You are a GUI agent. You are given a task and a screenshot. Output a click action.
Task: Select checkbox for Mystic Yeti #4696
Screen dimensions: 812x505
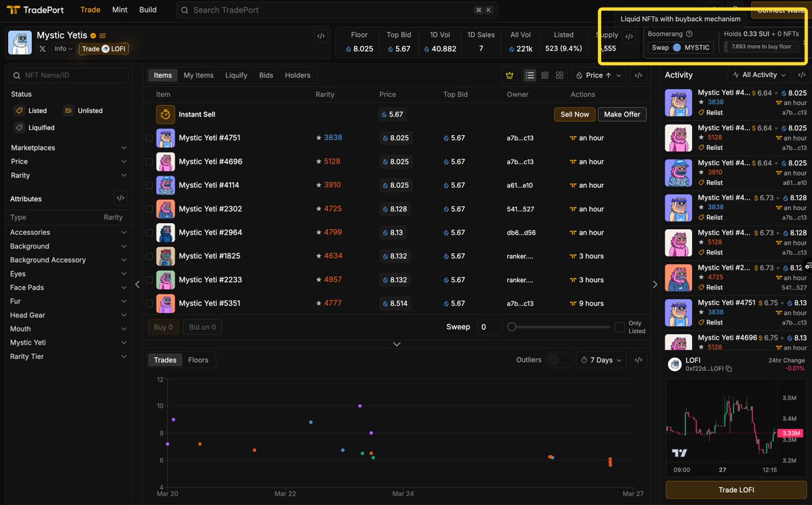pos(149,162)
